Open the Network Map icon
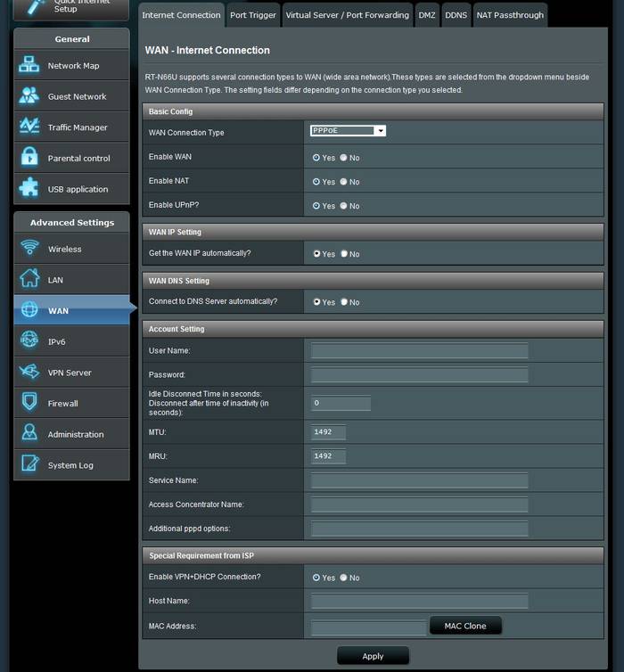This screenshot has width=624, height=672. (29, 65)
